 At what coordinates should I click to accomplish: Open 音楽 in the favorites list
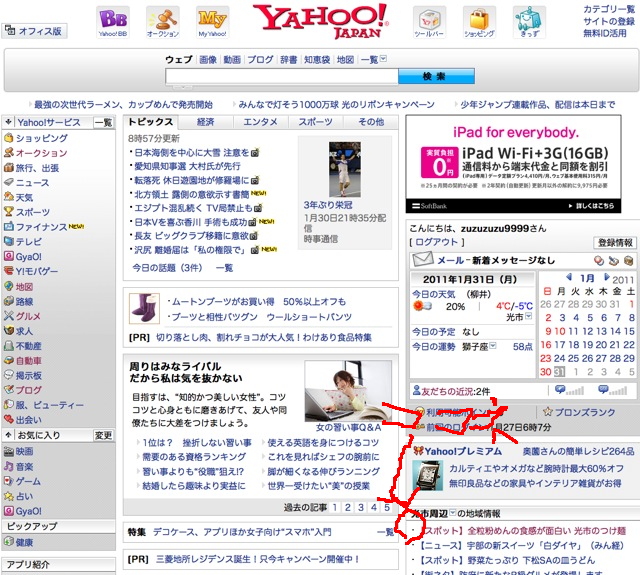24,466
